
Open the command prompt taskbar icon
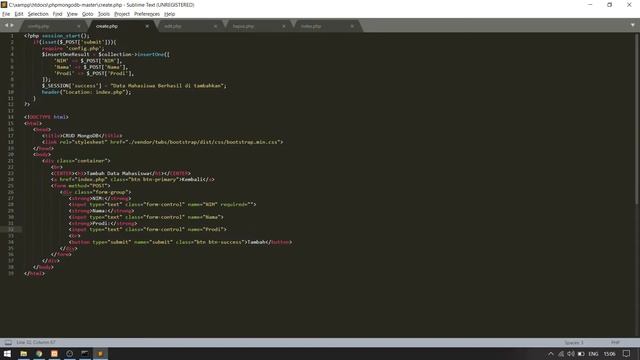pos(85,354)
